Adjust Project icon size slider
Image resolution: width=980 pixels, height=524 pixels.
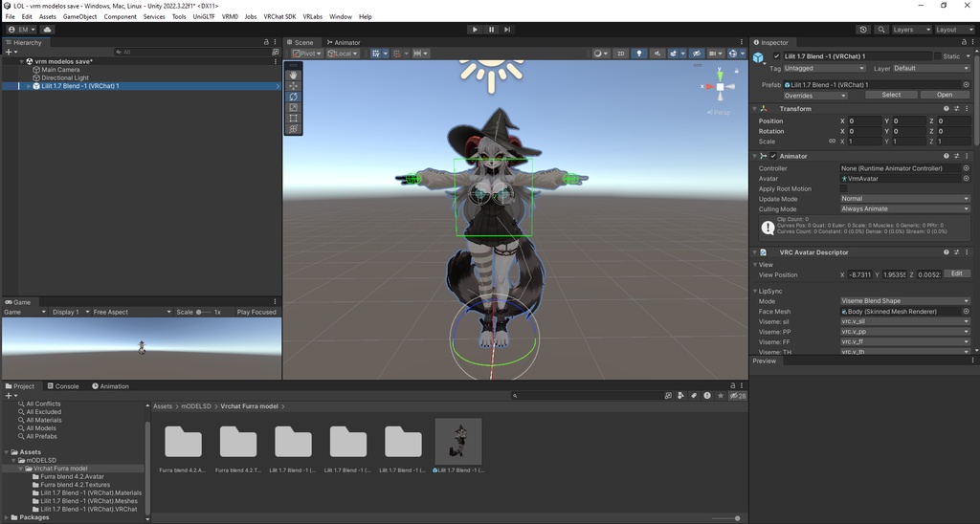tap(725, 518)
